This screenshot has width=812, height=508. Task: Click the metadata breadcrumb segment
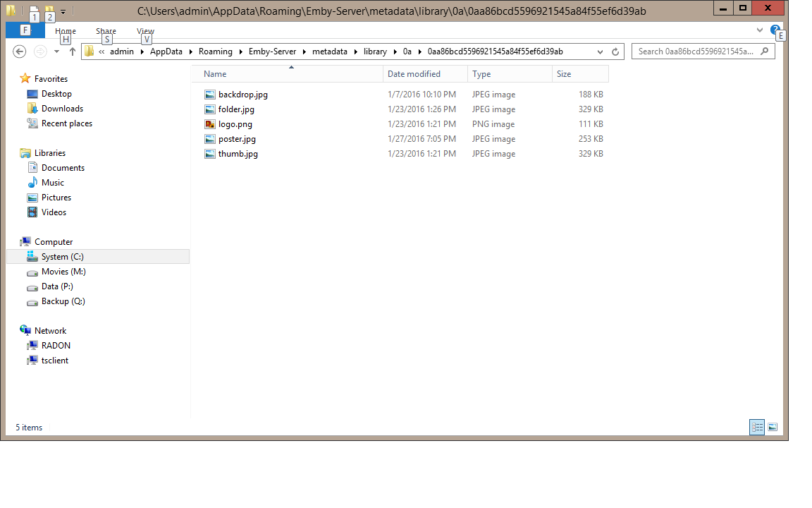click(x=329, y=52)
